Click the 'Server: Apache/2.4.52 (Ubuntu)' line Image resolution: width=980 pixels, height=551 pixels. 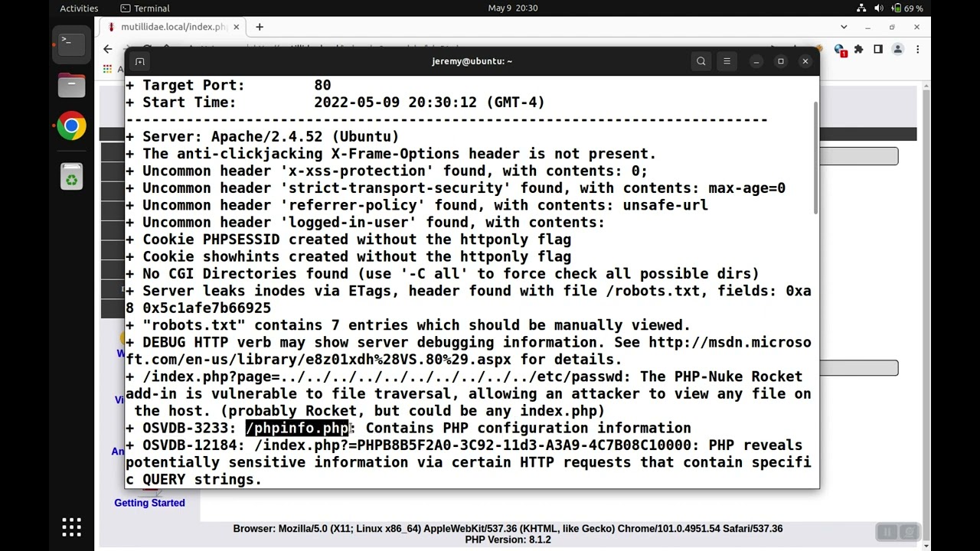tap(263, 136)
